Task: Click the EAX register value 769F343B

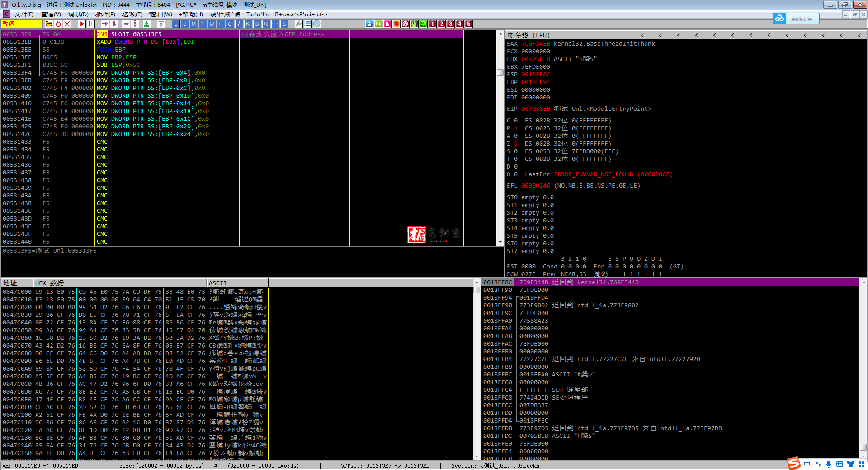Action: pyautogui.click(x=536, y=44)
